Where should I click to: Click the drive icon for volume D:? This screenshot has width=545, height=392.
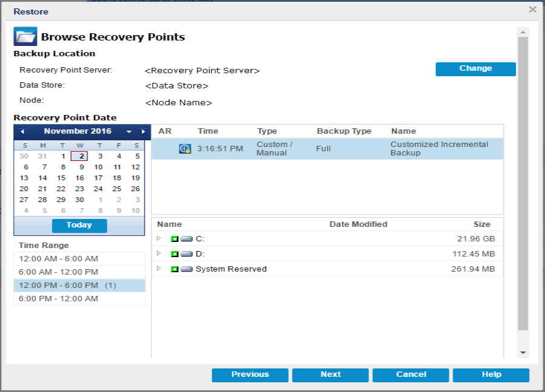click(187, 254)
